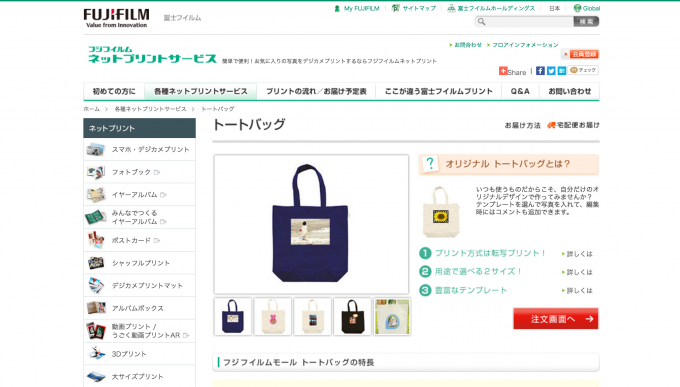Select the navy tote bag thumbnail

pos(233,316)
